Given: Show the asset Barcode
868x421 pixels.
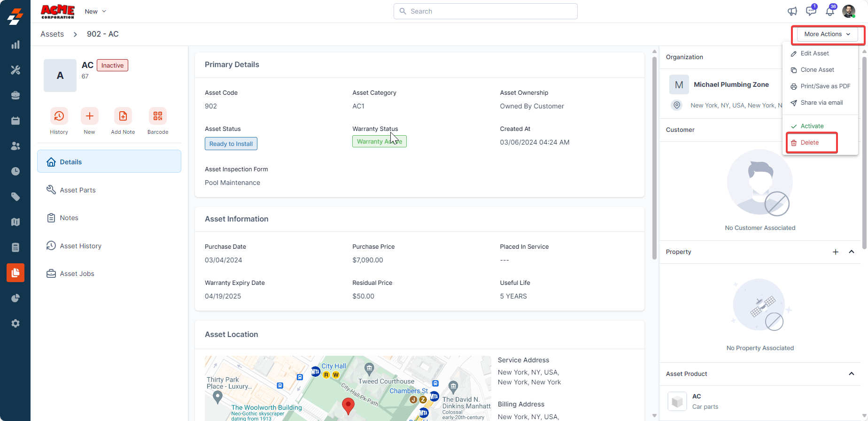Looking at the screenshot, I should pyautogui.click(x=157, y=116).
